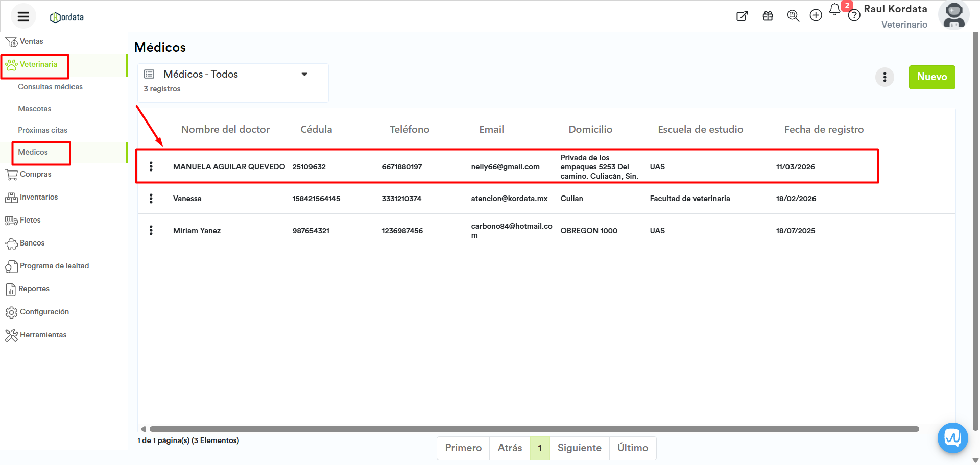Open the chat support bubble
This screenshot has height=465, width=980.
[952, 437]
